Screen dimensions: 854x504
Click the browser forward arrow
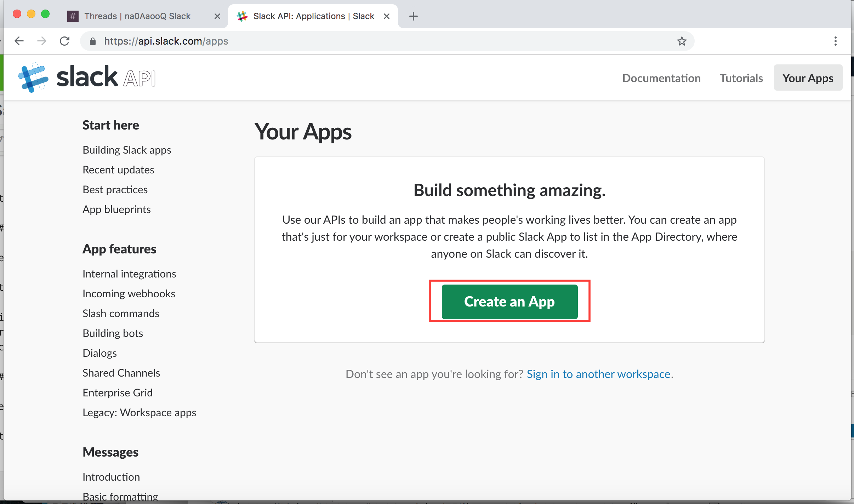point(42,41)
